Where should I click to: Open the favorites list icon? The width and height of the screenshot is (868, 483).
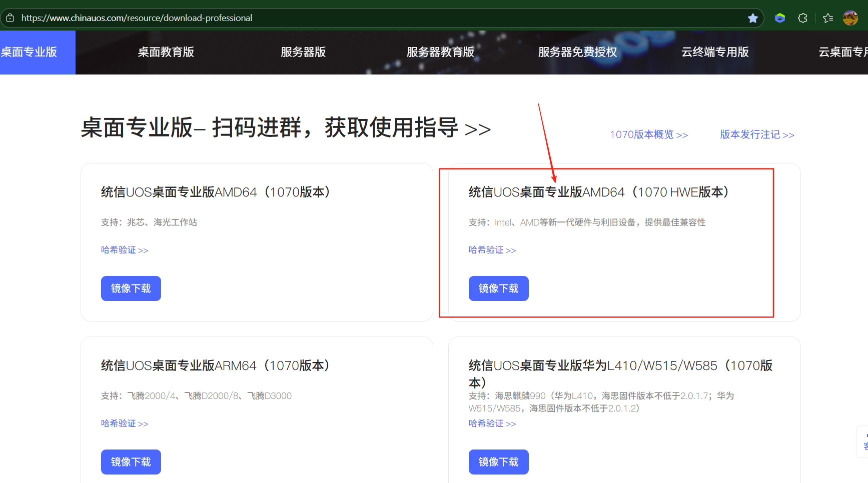pyautogui.click(x=828, y=18)
